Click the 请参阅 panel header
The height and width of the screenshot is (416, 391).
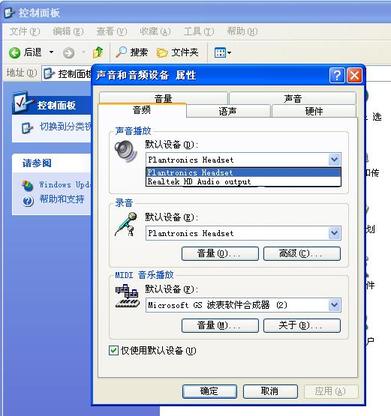coord(52,163)
